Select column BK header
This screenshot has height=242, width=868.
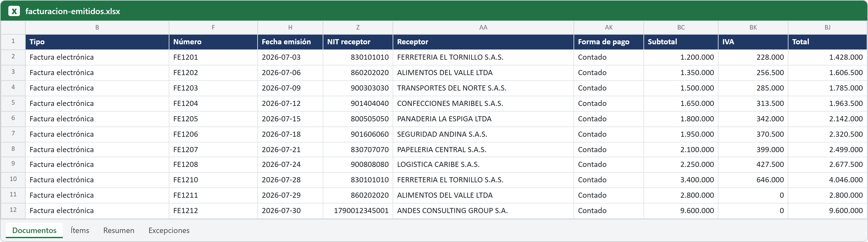pyautogui.click(x=753, y=27)
